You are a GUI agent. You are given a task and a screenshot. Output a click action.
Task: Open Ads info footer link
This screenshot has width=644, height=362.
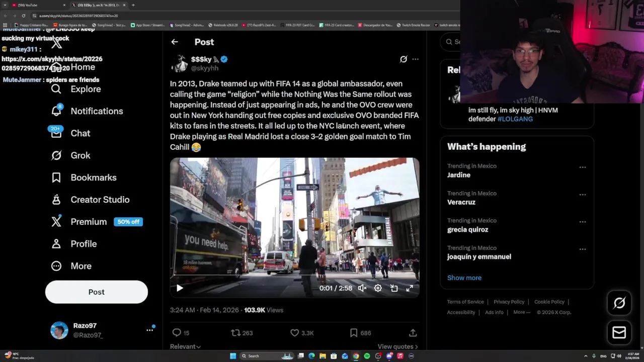point(494,312)
